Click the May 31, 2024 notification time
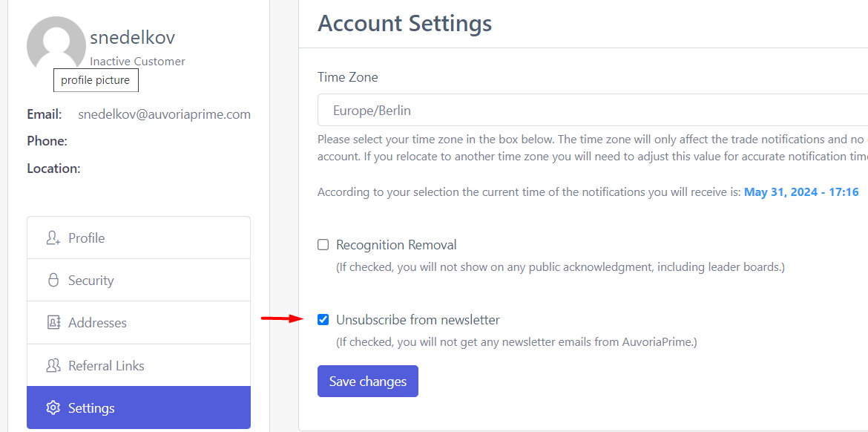Screen dimensions: 868x432 (801, 192)
